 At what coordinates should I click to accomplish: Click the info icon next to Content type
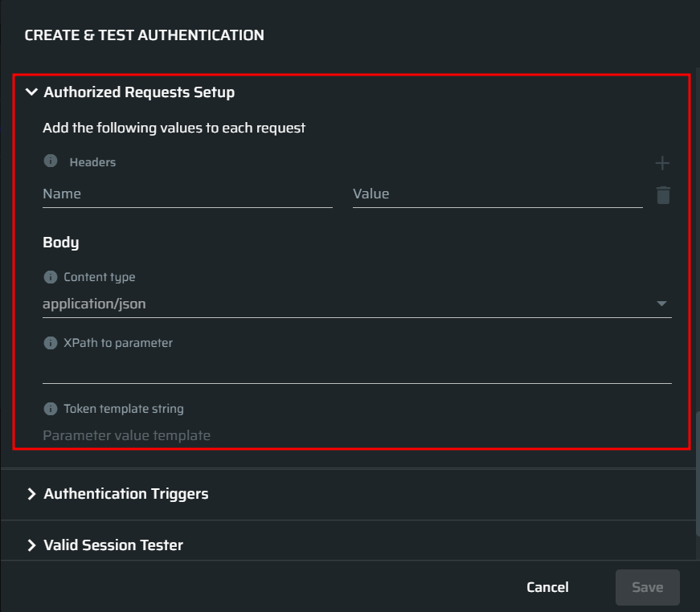pos(51,277)
